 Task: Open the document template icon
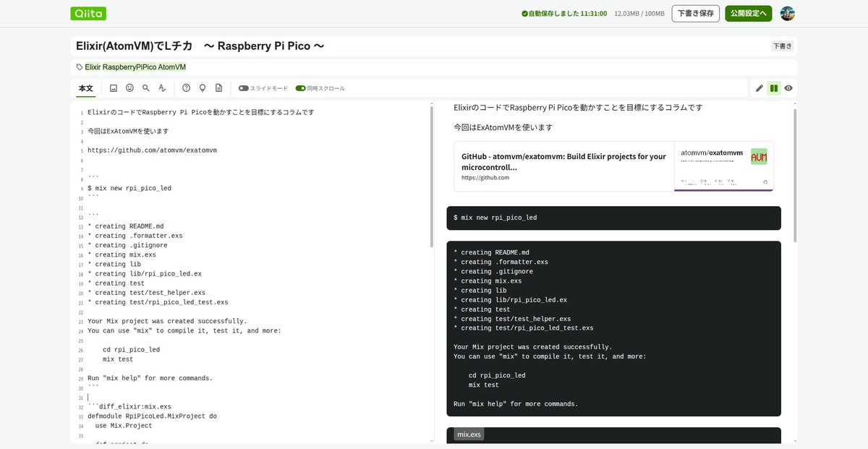[218, 88]
